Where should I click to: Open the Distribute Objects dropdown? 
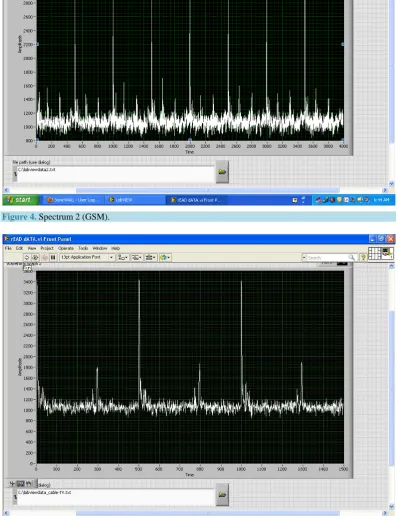click(137, 257)
